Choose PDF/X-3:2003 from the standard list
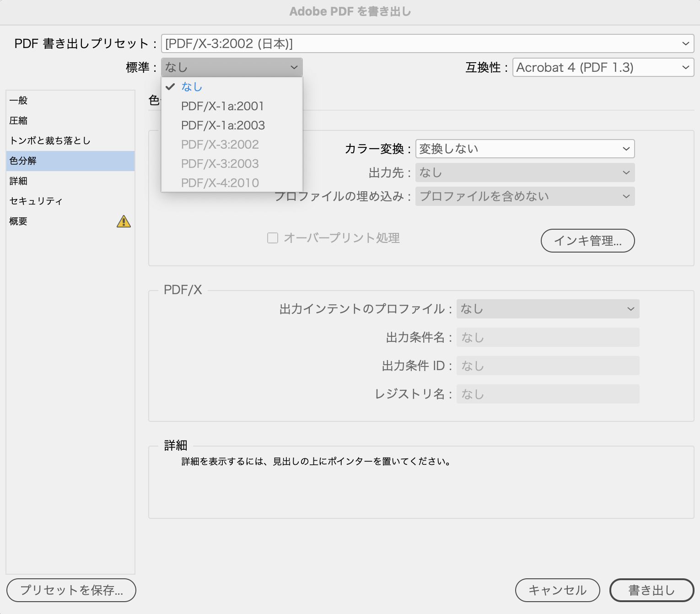The image size is (700, 614). [232, 163]
